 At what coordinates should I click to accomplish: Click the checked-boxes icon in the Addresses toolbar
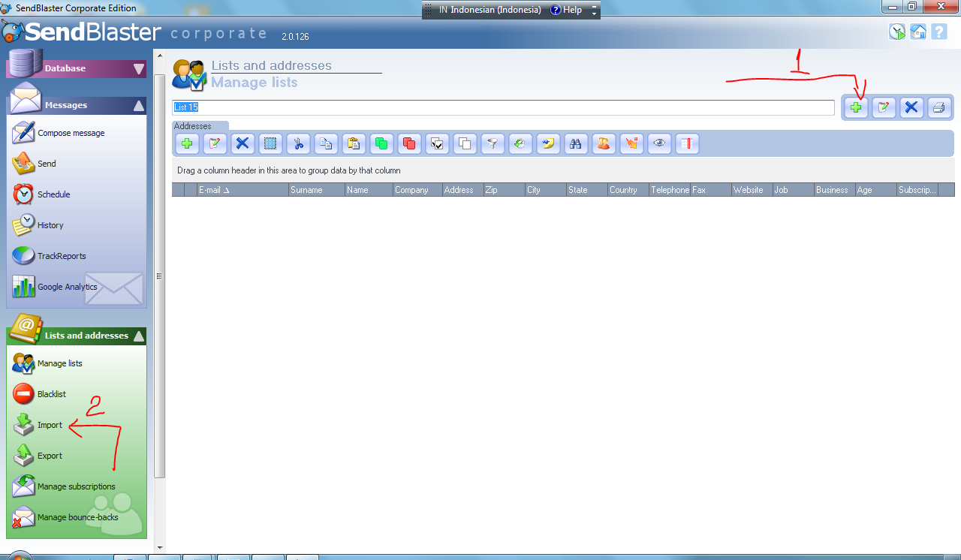[437, 143]
